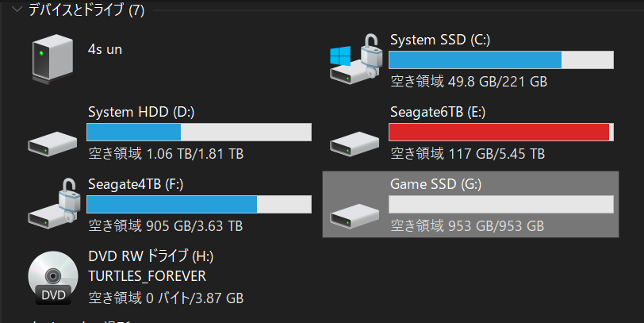
Task: Click the デバイスとドライブ (7) group header
Action: [86, 10]
